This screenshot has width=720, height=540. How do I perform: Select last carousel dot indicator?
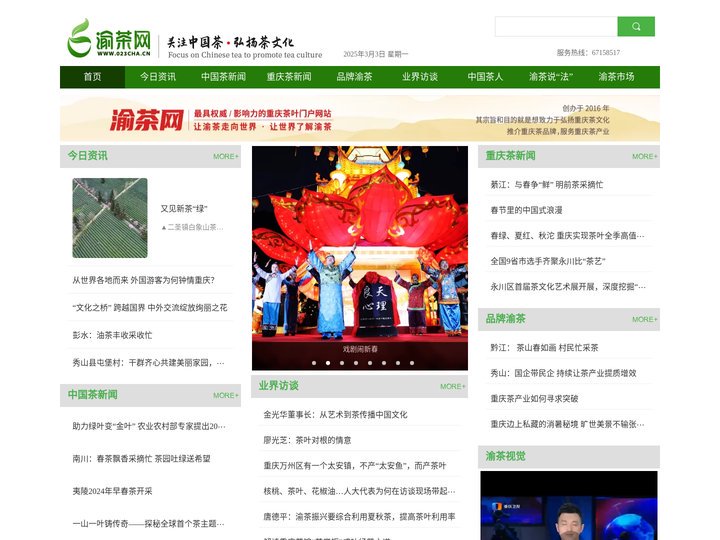click(x=412, y=363)
